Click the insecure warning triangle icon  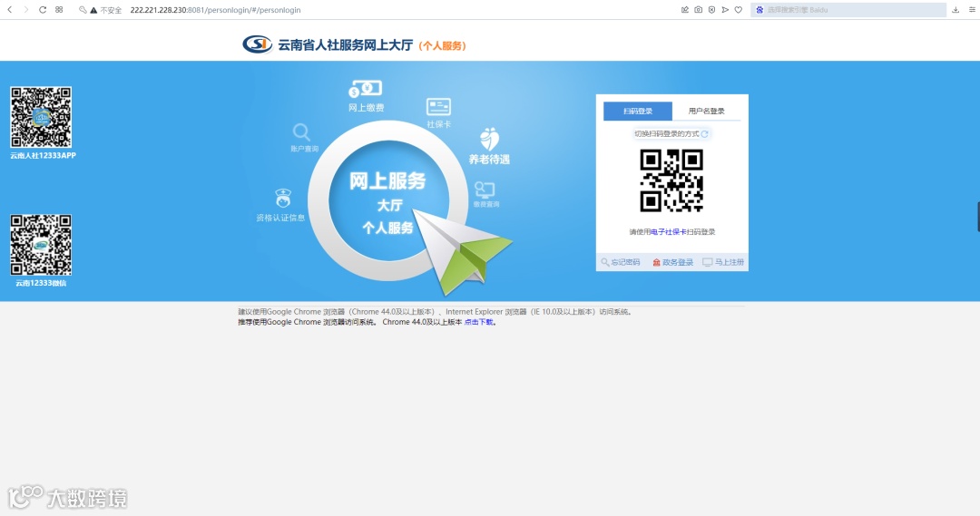[93, 10]
